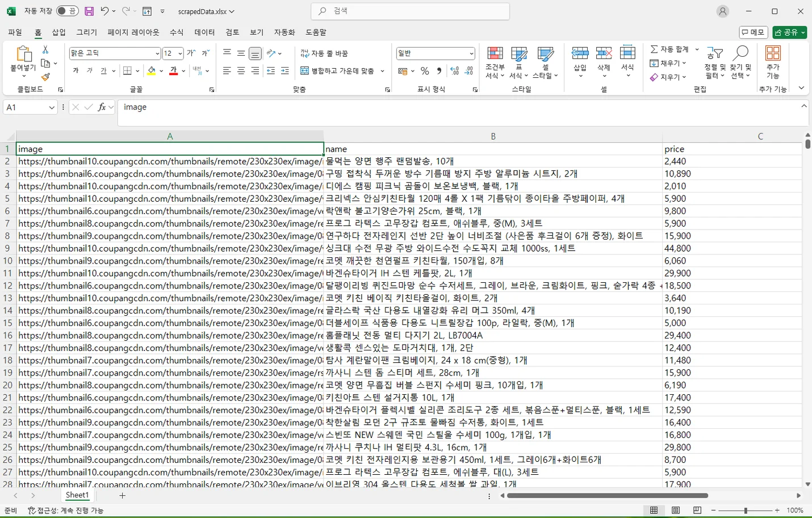Click the 메모 comments button

pyautogui.click(x=754, y=32)
